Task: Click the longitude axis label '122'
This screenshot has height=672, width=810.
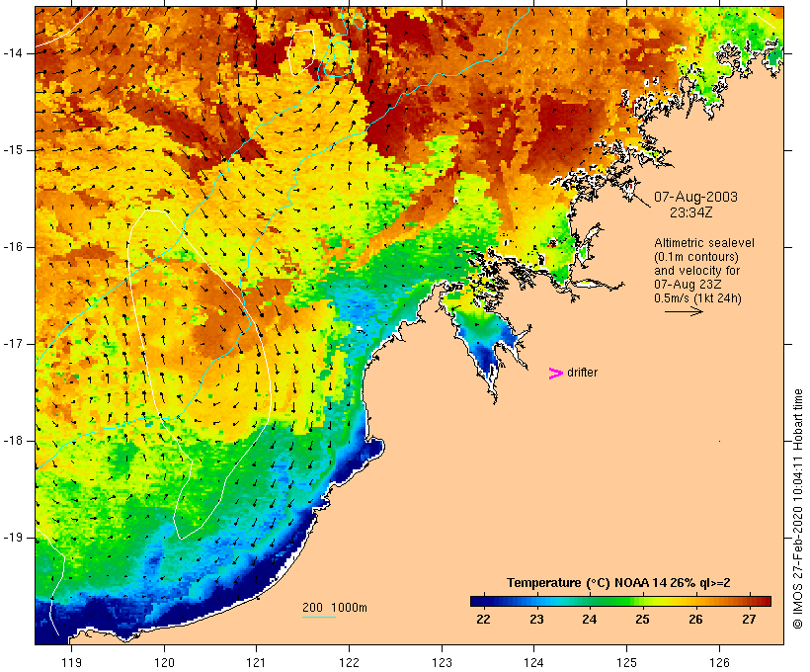Action: tap(350, 662)
